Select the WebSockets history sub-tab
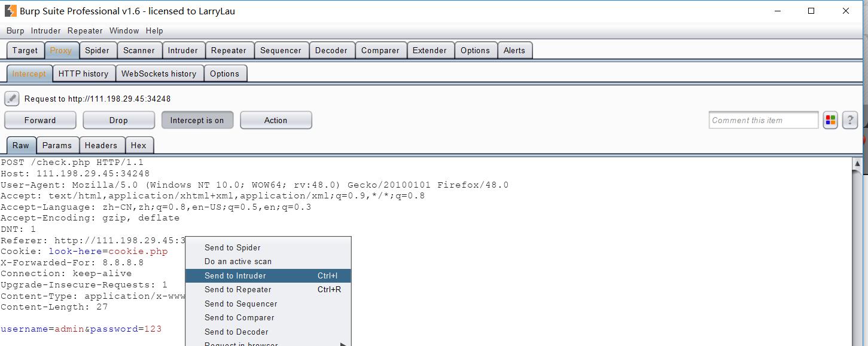 tap(159, 74)
